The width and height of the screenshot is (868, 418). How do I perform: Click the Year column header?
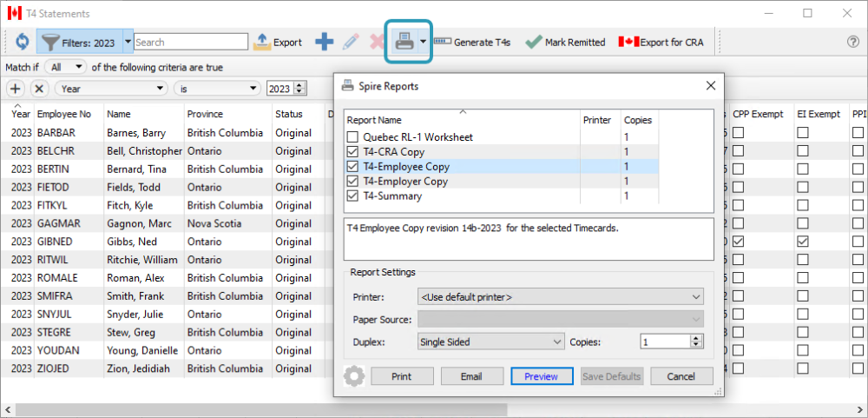pos(21,114)
